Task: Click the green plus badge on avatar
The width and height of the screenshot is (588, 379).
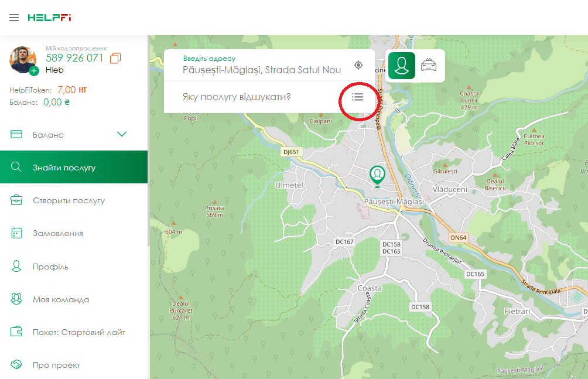Action: point(34,71)
